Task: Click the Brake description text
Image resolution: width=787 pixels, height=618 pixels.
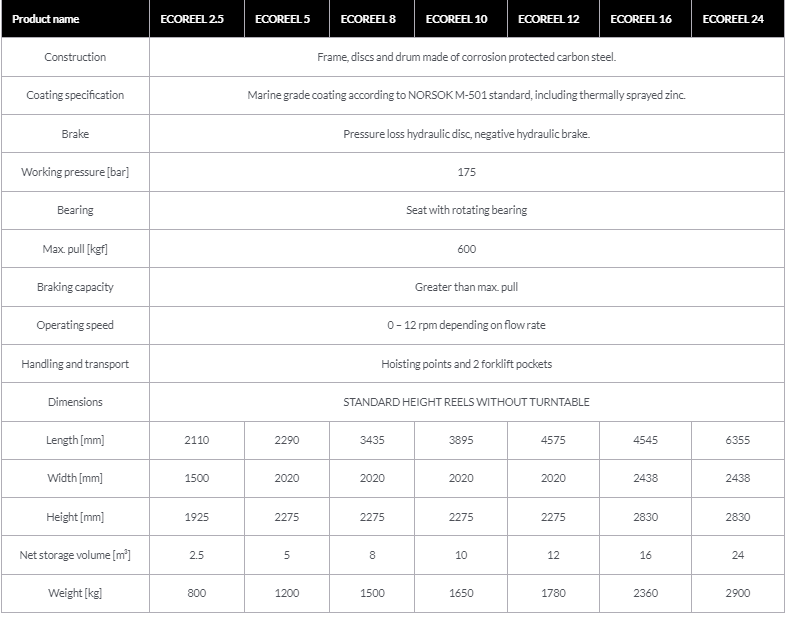Action: 467,134
